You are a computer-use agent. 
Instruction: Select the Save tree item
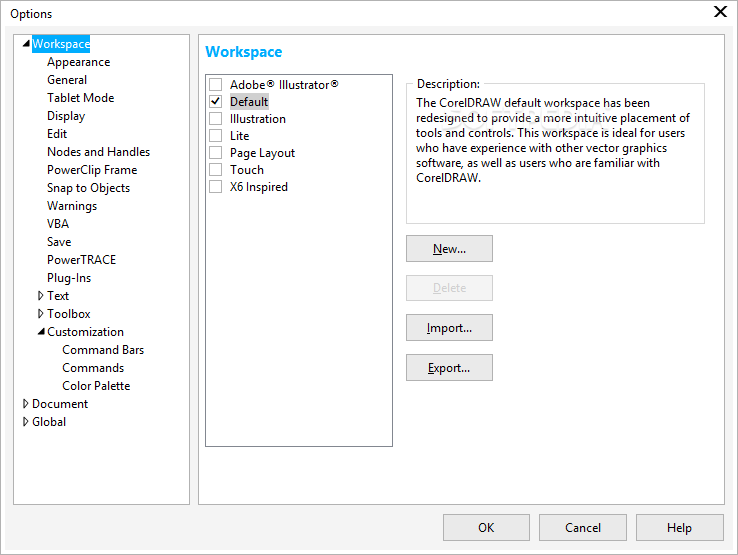click(59, 242)
